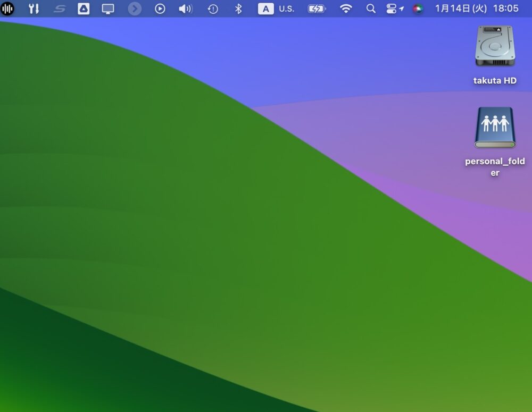Click the circular right-chevron menu bar icon

pos(135,9)
